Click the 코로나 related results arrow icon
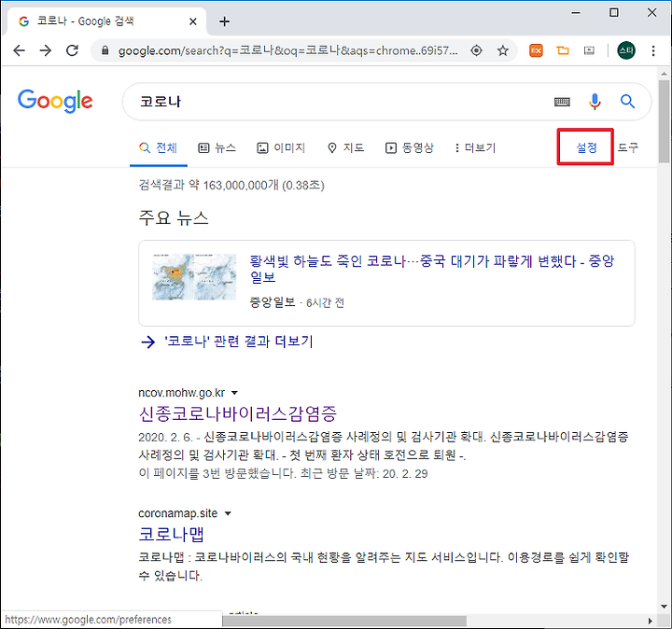This screenshot has height=629, width=672. click(x=147, y=342)
